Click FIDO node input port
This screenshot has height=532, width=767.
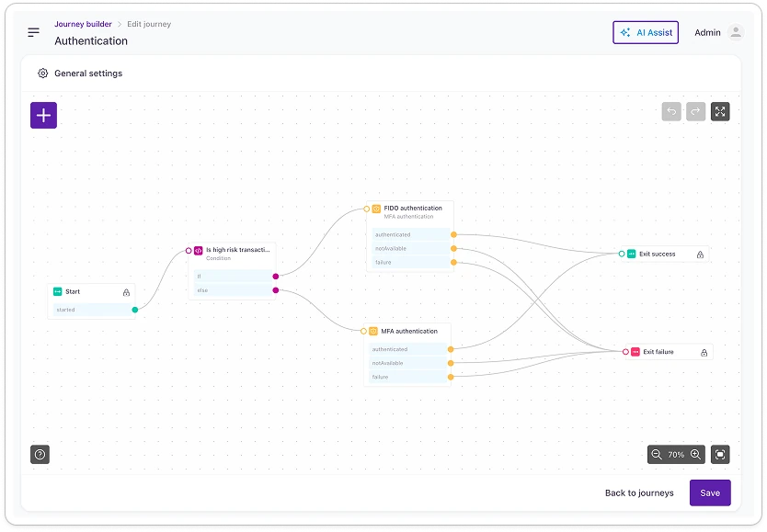pos(366,209)
